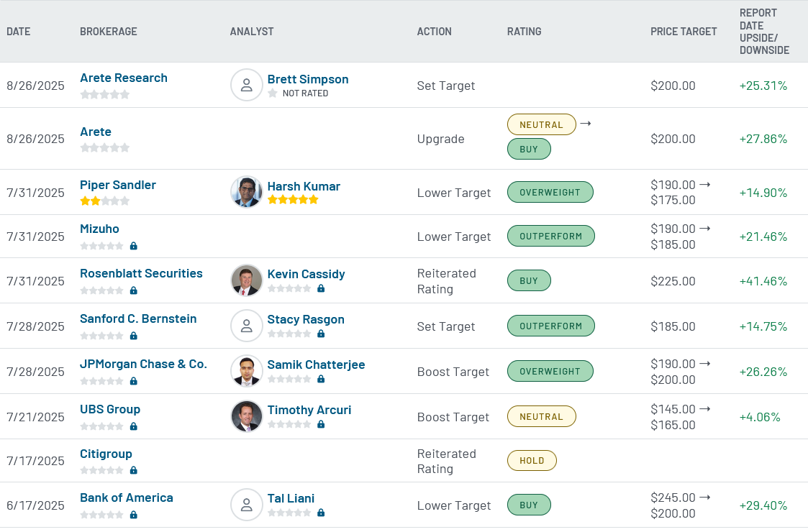Click lock icon under JPMorgan Chase & Co.
The image size is (808, 532).
[x=133, y=381]
